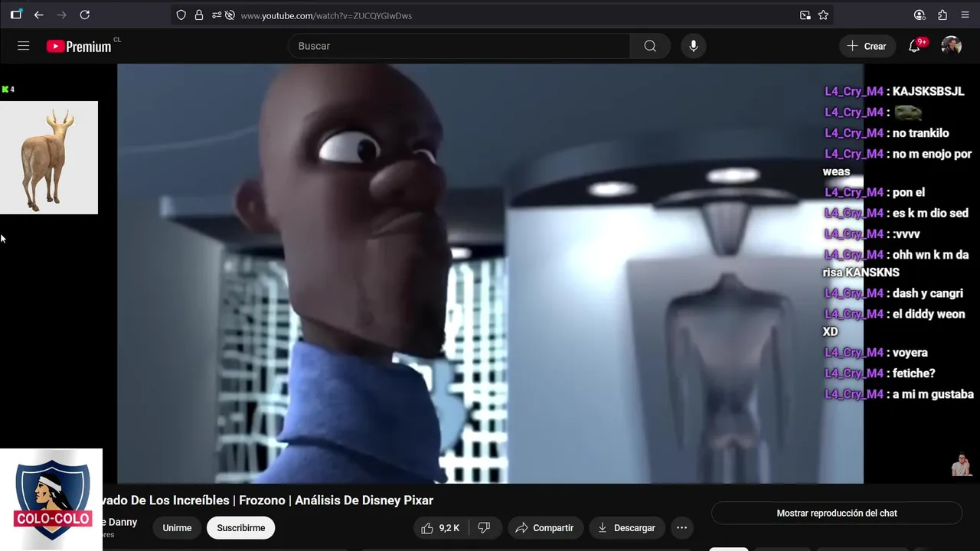Open the notifications bell
980x551 pixels.
914,46
